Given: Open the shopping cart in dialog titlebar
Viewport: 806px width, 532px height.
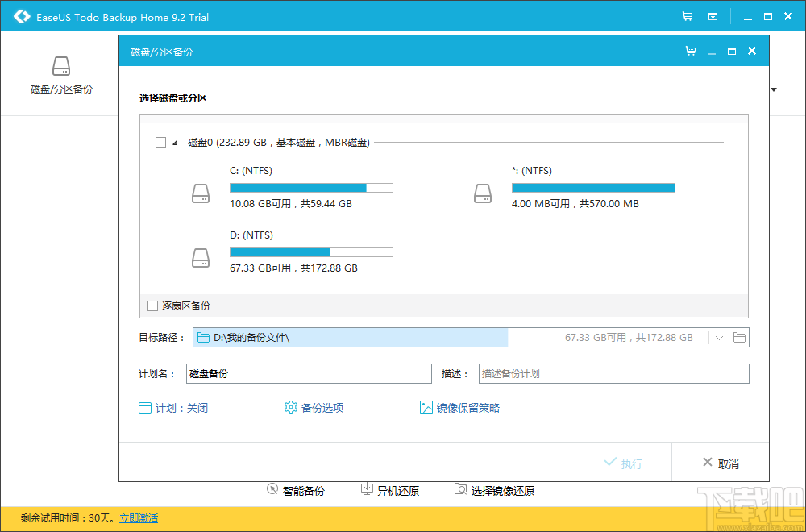Looking at the screenshot, I should click(x=690, y=50).
